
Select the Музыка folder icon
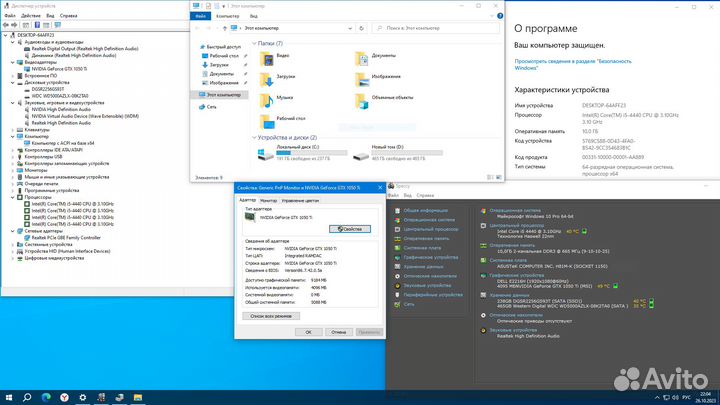(x=267, y=101)
